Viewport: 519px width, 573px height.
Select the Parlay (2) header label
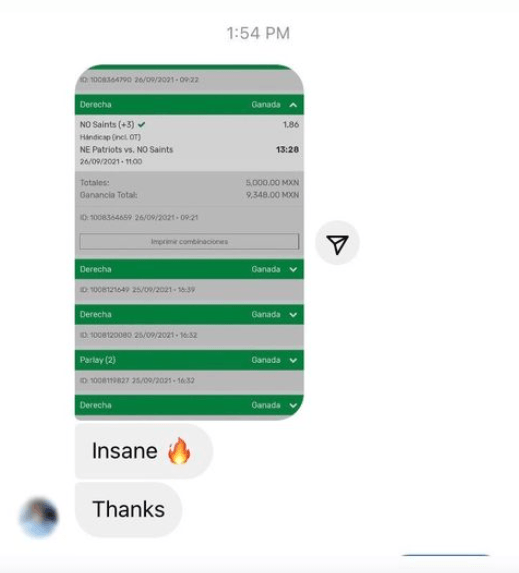tap(98, 360)
